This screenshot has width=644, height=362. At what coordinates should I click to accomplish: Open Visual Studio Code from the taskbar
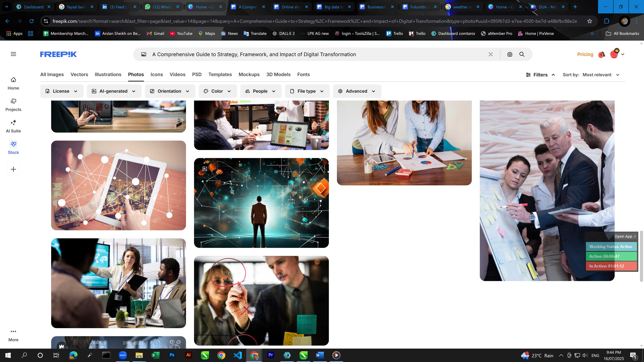click(237, 355)
